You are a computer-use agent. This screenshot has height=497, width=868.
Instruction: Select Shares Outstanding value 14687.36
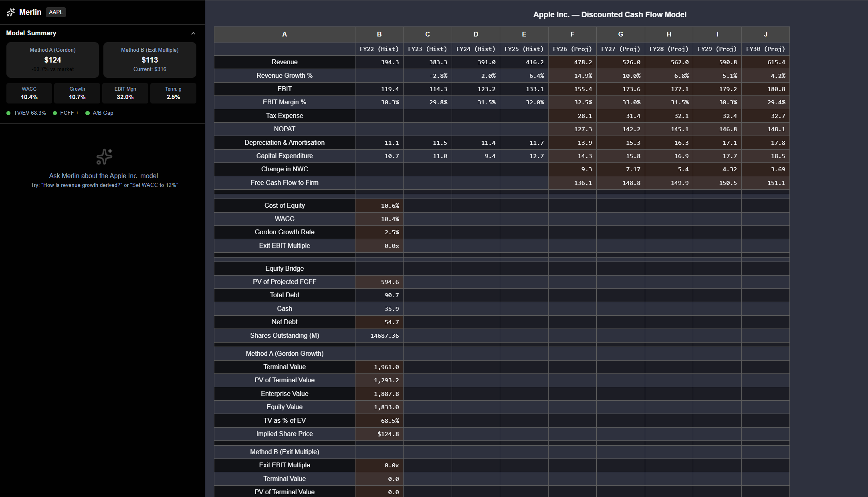point(379,336)
